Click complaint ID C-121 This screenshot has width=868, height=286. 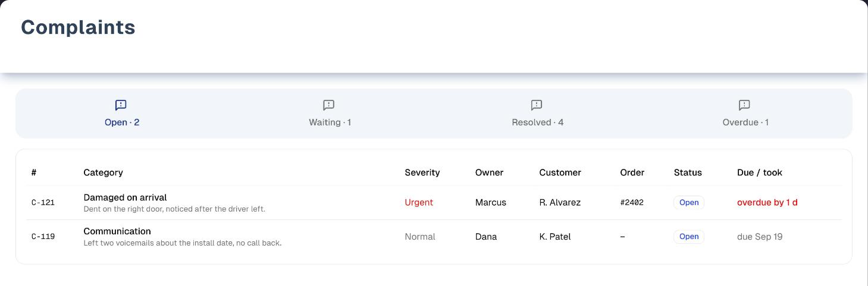point(43,203)
